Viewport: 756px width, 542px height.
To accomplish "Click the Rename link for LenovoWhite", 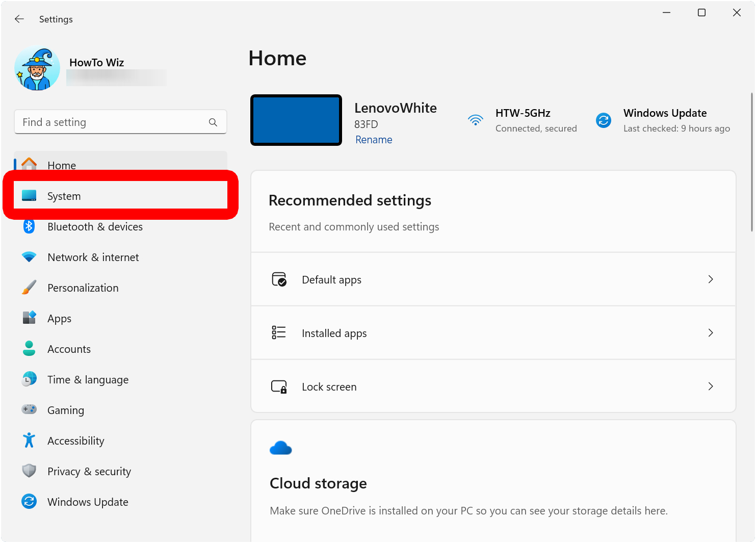I will pos(374,140).
